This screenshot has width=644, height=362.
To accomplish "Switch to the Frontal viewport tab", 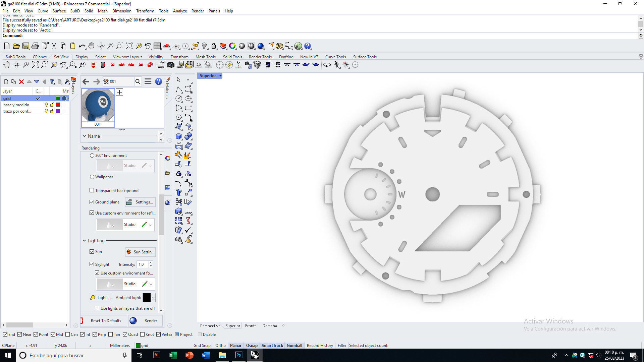I will 251,325.
